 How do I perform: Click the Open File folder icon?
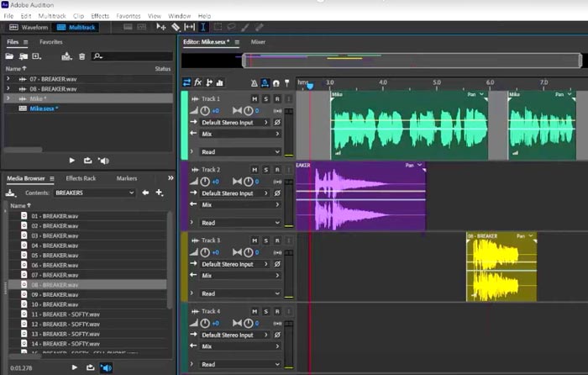tap(9, 56)
